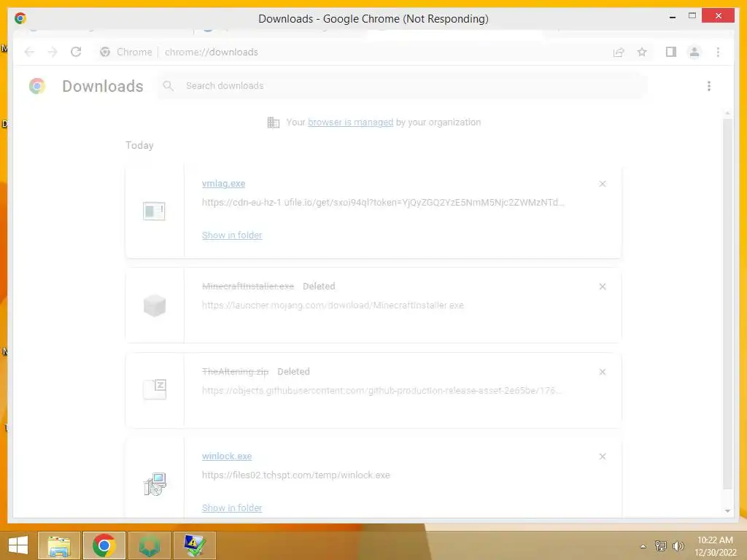Click the search magnifier icon
The height and width of the screenshot is (560, 747).
coord(168,86)
